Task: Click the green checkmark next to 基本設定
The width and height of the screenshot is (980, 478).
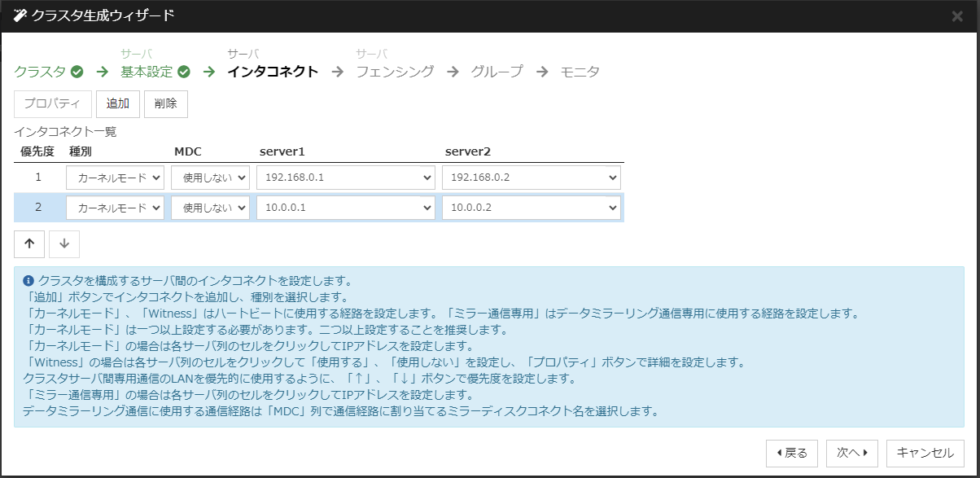Action: (183, 72)
